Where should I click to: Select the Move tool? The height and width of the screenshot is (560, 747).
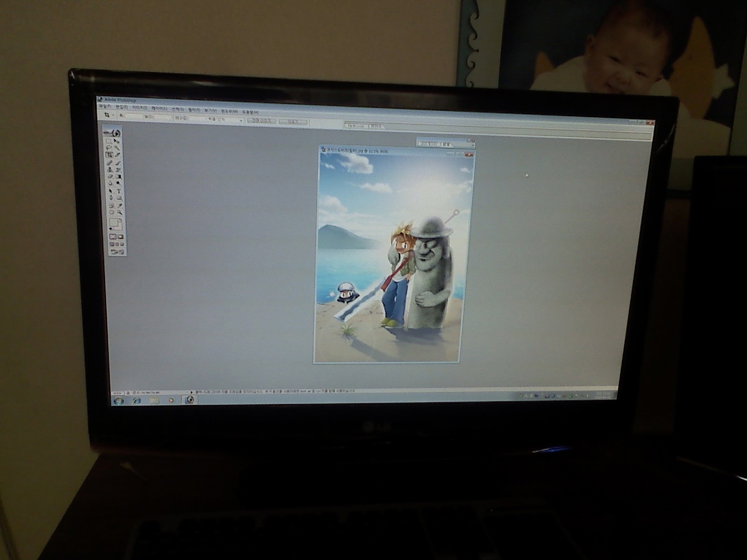coord(117,141)
